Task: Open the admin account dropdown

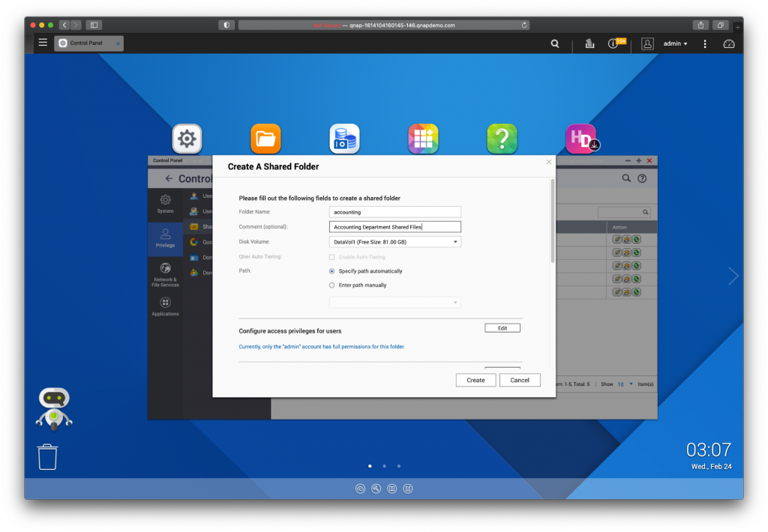Action: coord(676,43)
